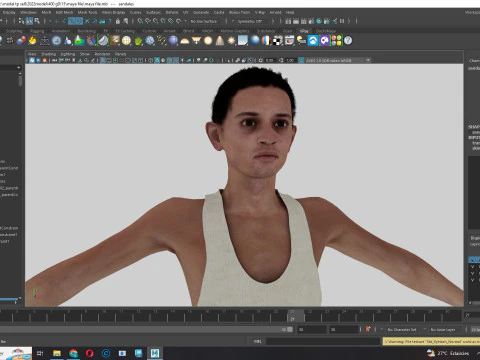Click the brown texture square shelf icon

[115, 41]
